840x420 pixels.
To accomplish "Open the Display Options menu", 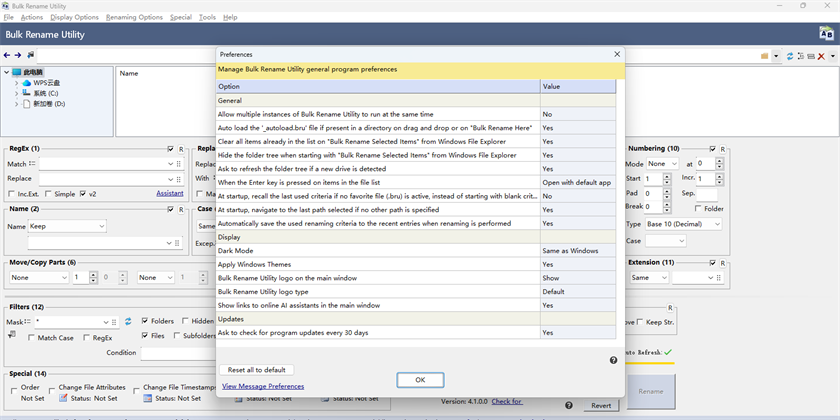I will click(75, 17).
